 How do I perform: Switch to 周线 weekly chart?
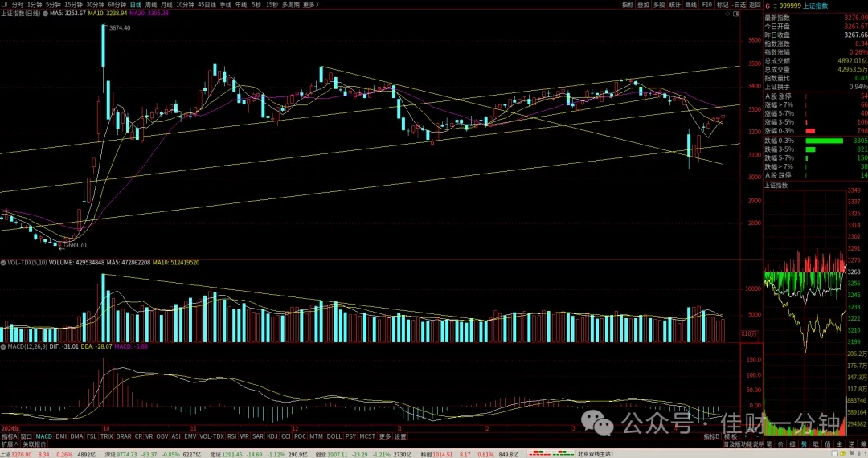coord(151,5)
